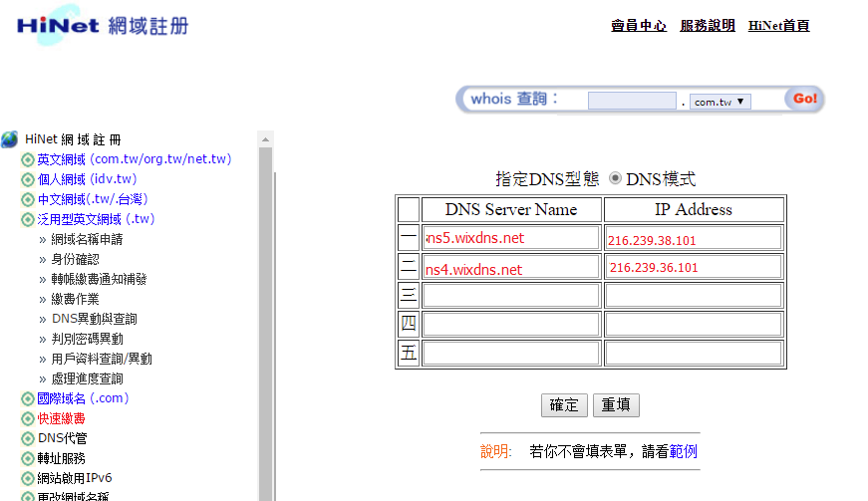Click empty IP address field in row 五
Viewport: 868px width, 501px height.
(x=693, y=353)
